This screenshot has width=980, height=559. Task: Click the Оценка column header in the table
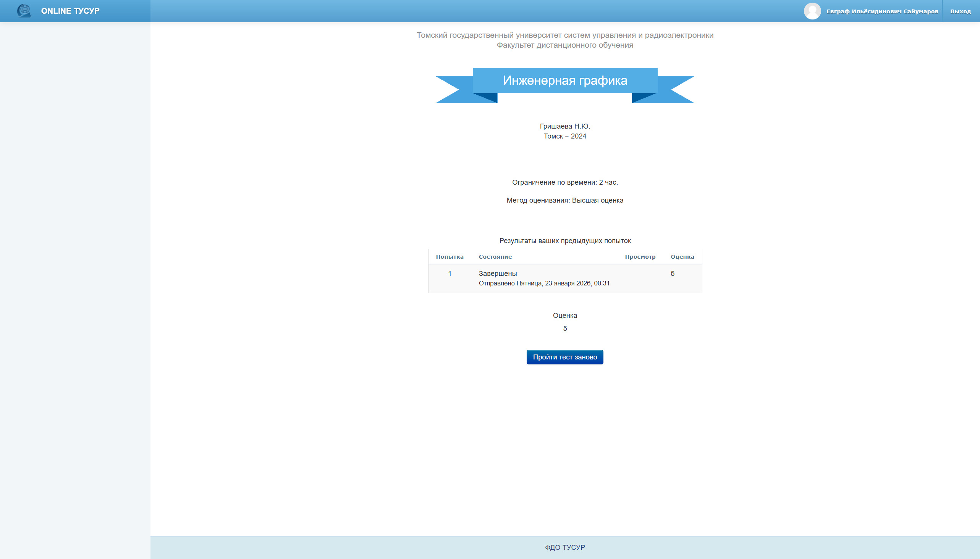click(x=682, y=257)
